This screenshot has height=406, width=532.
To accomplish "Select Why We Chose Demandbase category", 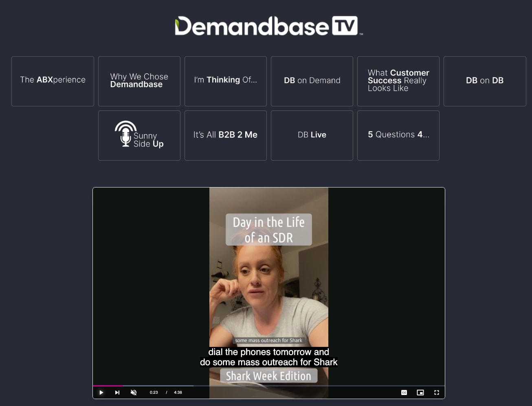I will pyautogui.click(x=139, y=81).
